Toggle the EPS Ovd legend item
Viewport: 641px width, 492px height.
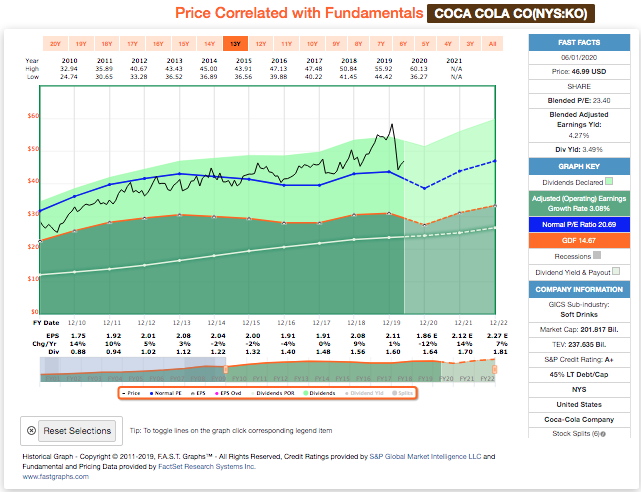[x=228, y=393]
